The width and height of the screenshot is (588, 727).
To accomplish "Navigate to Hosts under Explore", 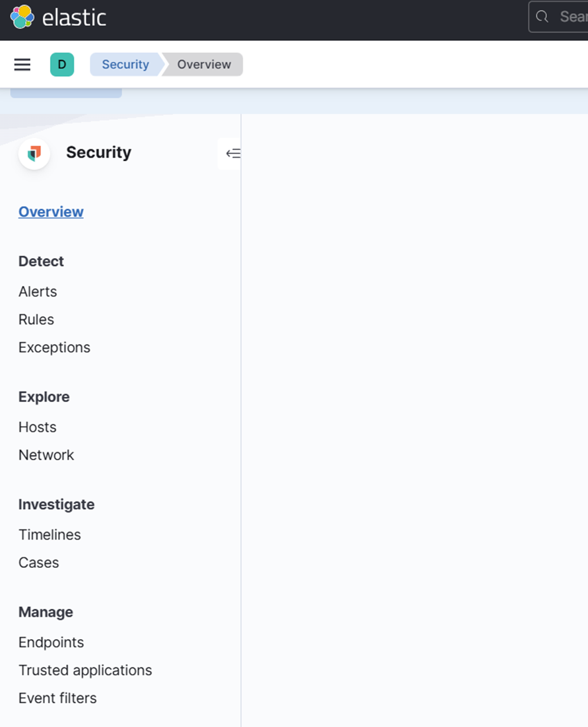I will coord(38,427).
